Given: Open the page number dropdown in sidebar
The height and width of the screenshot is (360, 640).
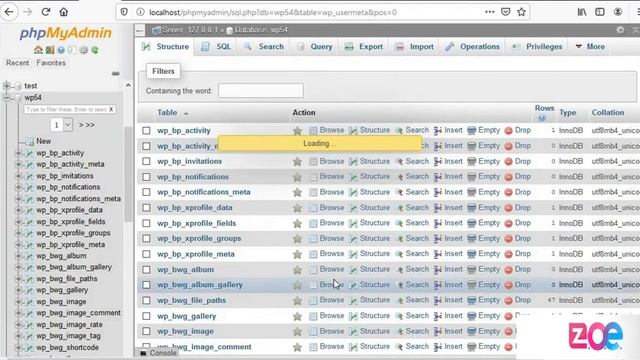Looking at the screenshot, I should coord(62,125).
